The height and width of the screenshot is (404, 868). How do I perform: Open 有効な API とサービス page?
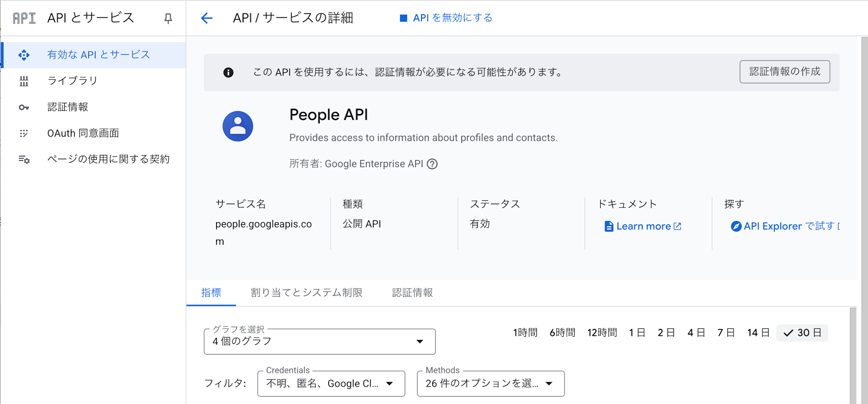[x=94, y=55]
